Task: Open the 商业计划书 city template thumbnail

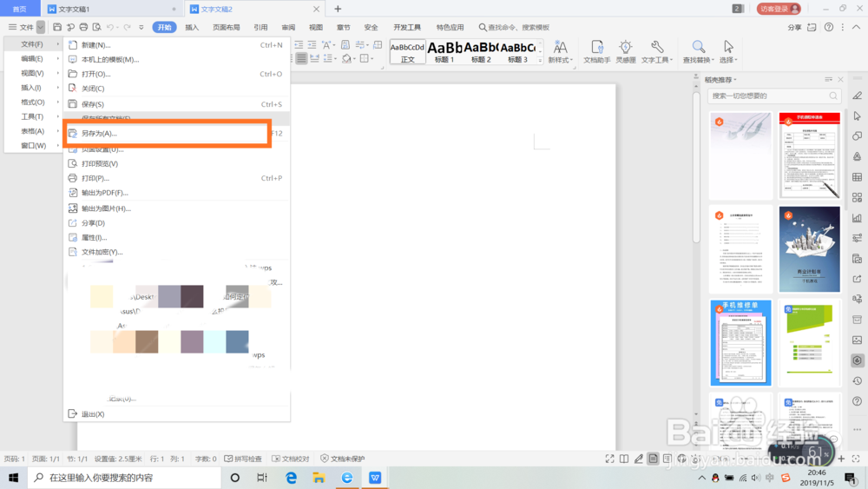Action: [809, 249]
